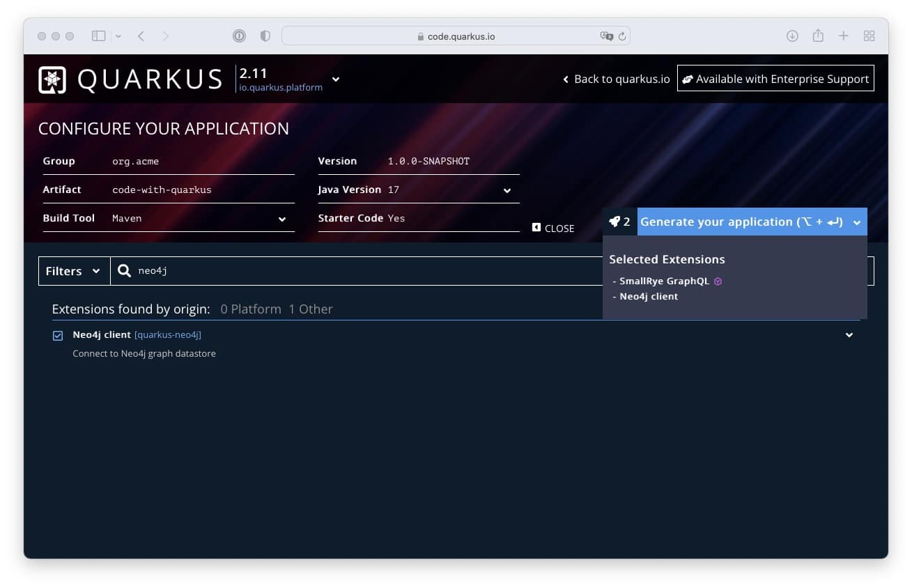Follow Back to quarkus.io link
Screen dimensions: 912x588
click(616, 79)
